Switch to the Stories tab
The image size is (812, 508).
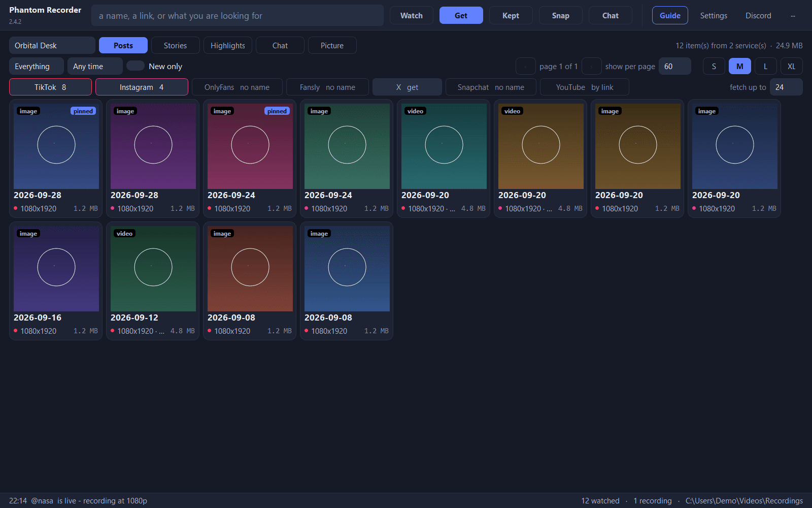pyautogui.click(x=175, y=45)
